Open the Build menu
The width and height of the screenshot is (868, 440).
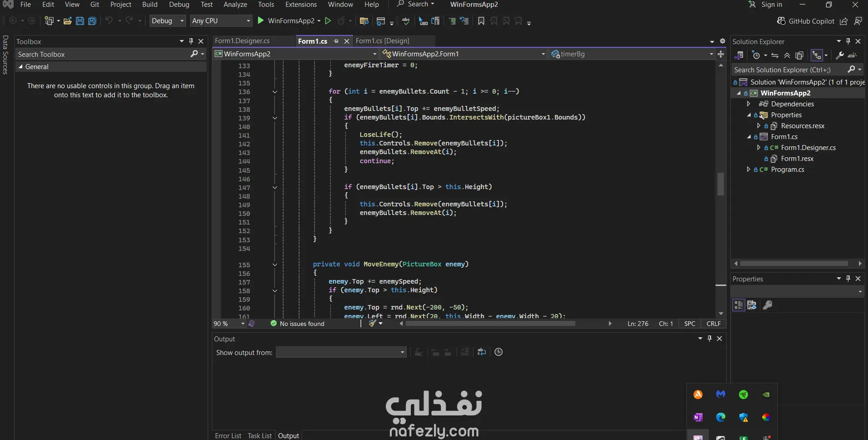[x=150, y=5]
